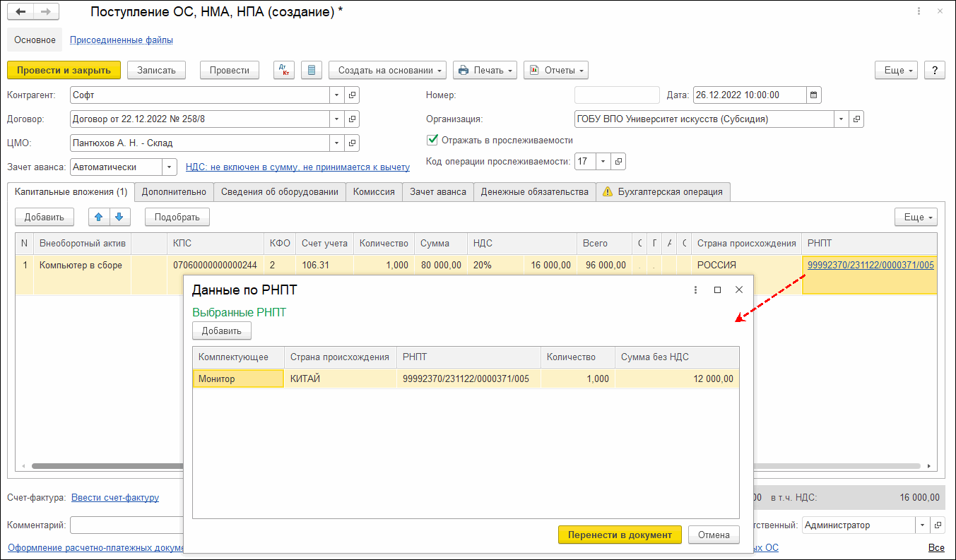The height and width of the screenshot is (560, 956).
Task: Switch to the Основное section
Action: (35, 40)
